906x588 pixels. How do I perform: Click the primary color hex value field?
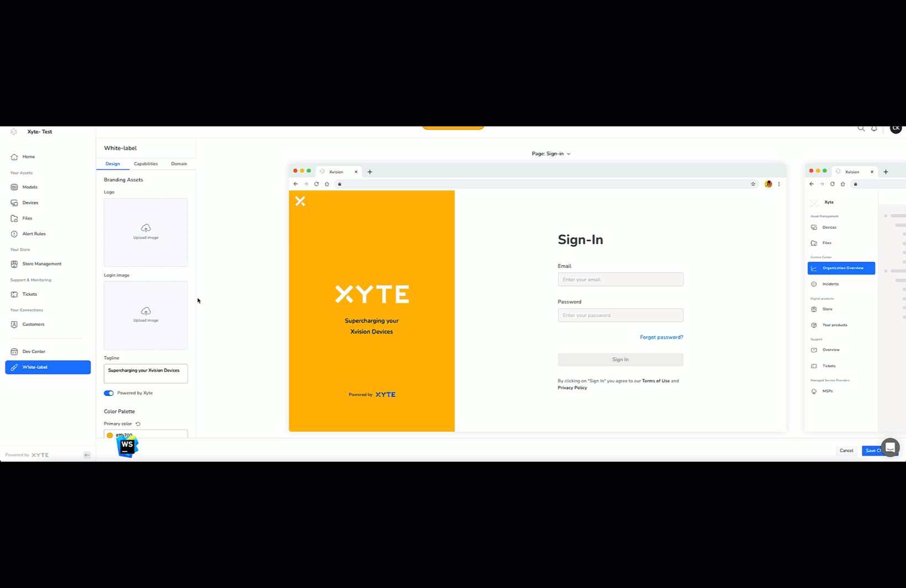click(146, 435)
